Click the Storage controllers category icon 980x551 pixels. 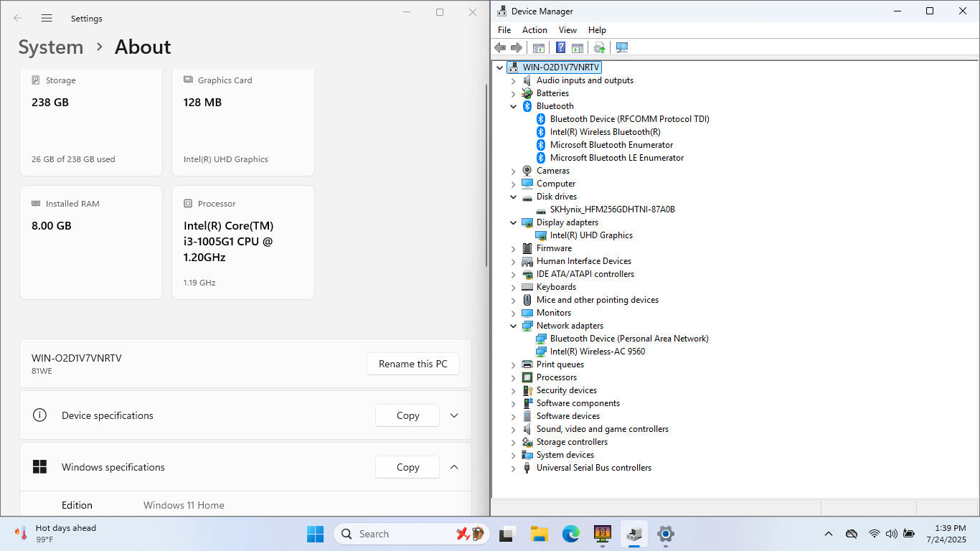coord(527,442)
